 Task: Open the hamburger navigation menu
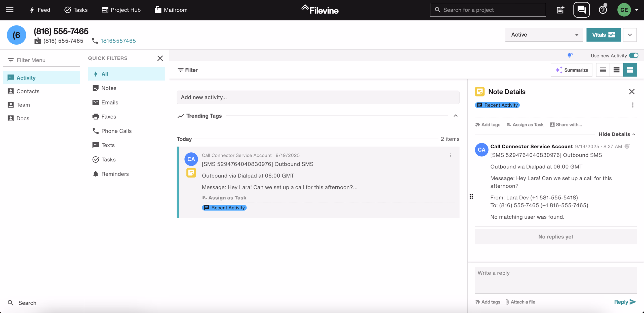pos(10,10)
